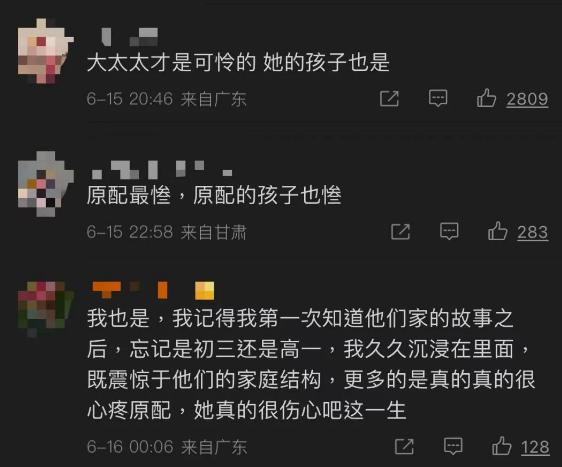The image size is (562, 467).
Task: View the 2809 like count
Action: click(527, 99)
